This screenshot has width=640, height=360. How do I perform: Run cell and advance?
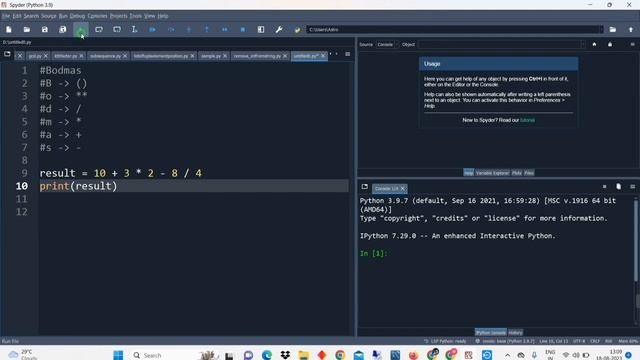coord(117,29)
